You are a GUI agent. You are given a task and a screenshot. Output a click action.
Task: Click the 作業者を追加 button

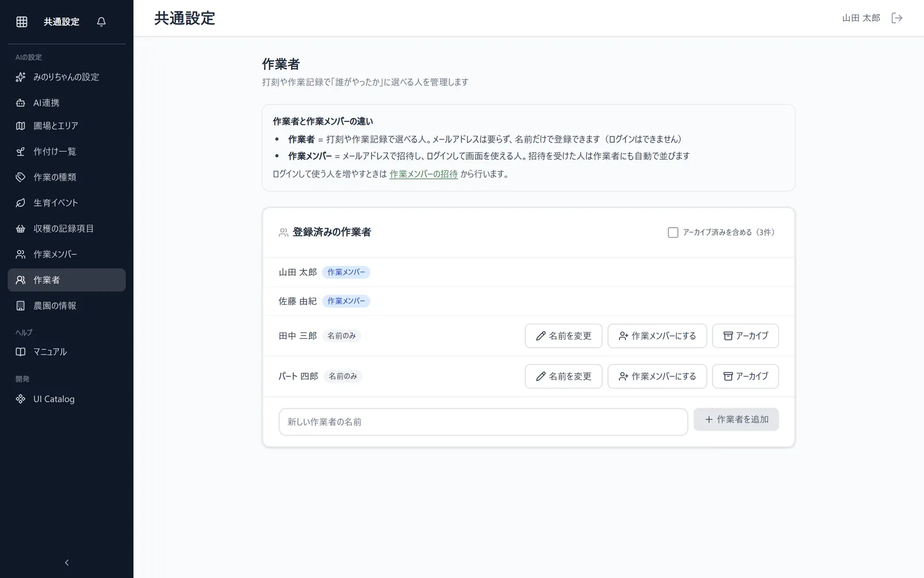736,420
